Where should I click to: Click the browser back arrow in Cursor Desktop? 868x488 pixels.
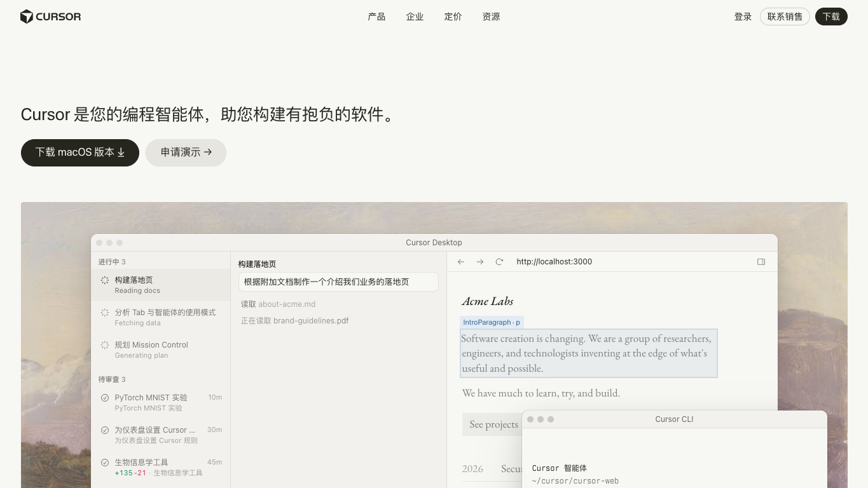[461, 262]
